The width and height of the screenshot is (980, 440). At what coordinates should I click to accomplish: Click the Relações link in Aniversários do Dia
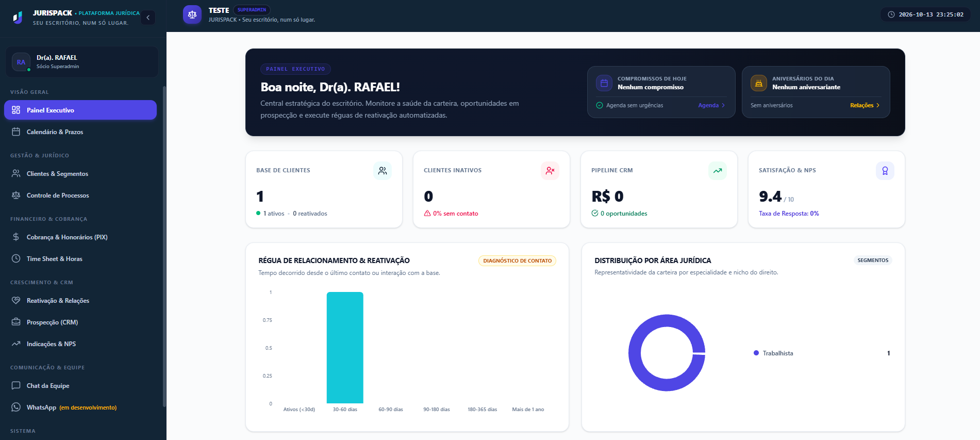pyautogui.click(x=865, y=105)
